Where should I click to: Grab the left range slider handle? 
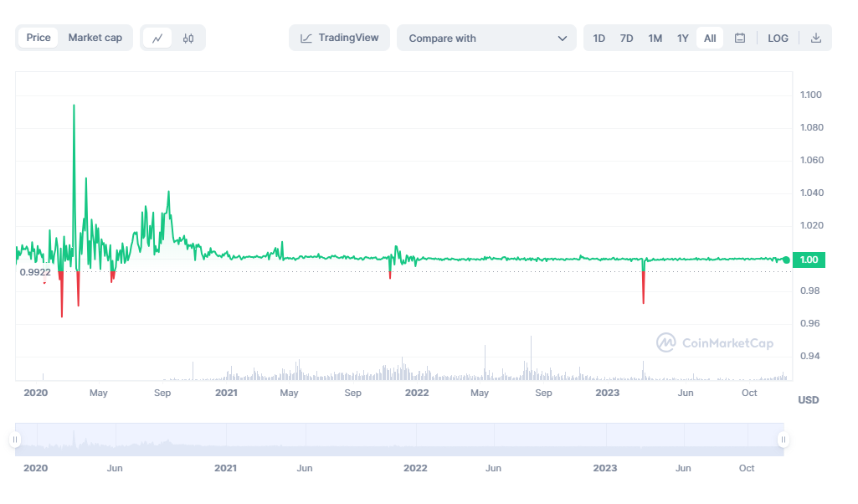click(x=15, y=440)
